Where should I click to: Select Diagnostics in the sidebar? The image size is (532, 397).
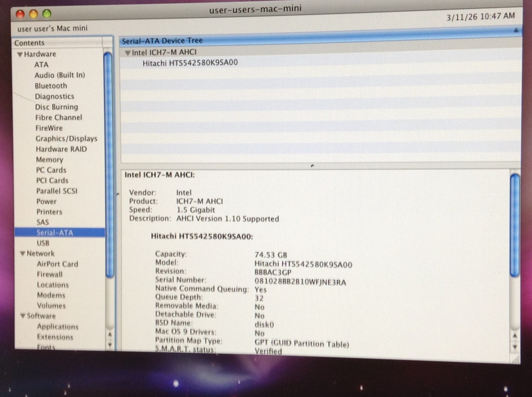click(55, 96)
